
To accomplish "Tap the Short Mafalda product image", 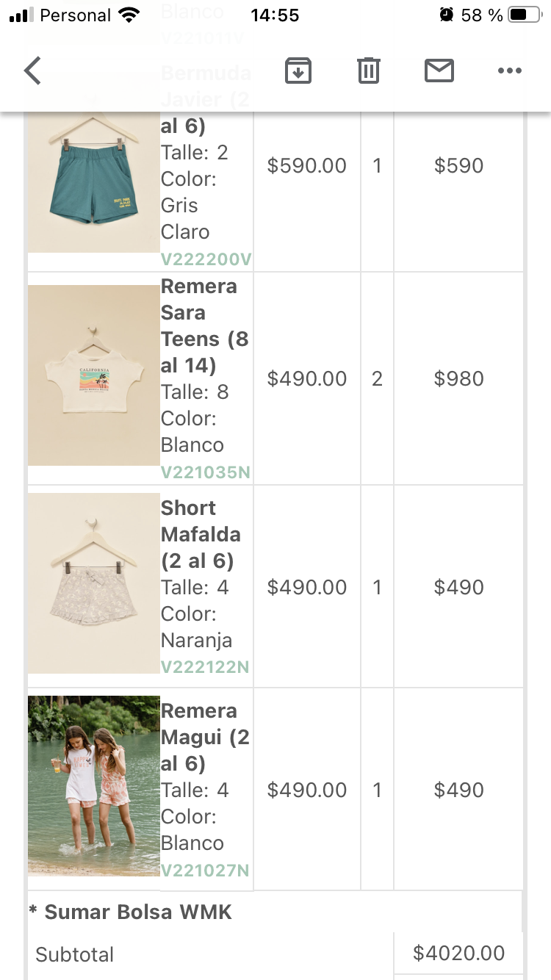I will click(x=93, y=583).
